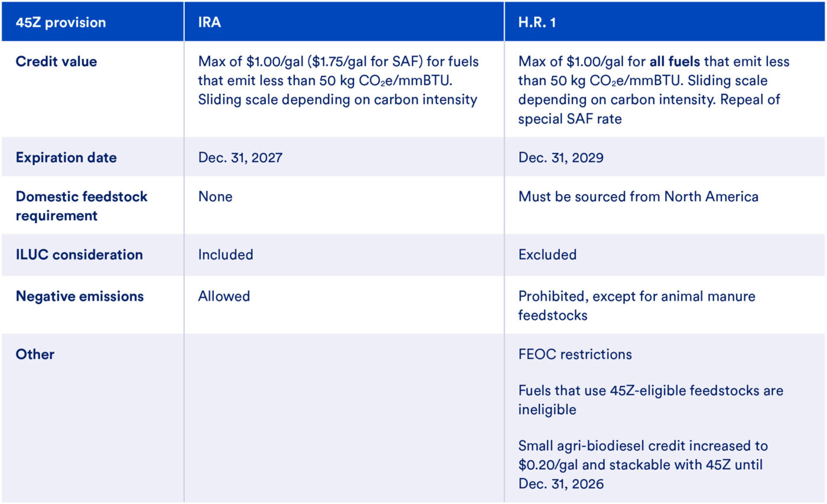
Task: Click the "Other" row label
Action: pyautogui.click(x=35, y=354)
